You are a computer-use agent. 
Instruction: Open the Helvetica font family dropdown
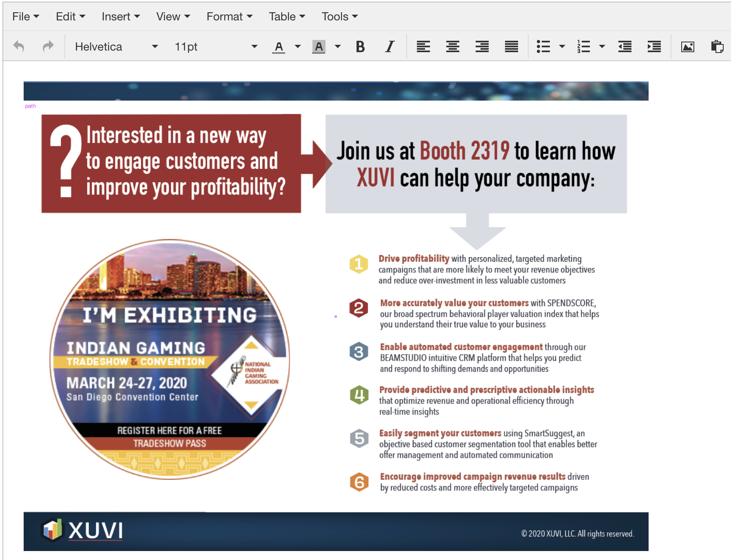117,47
